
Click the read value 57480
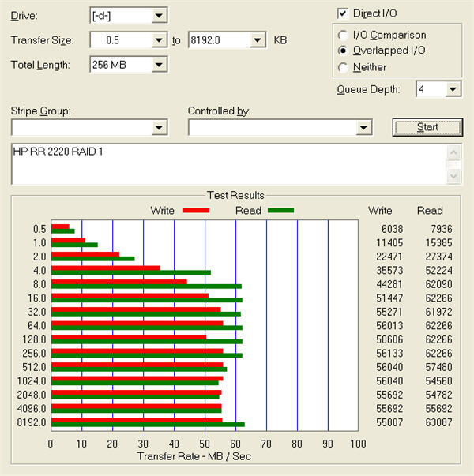pos(438,367)
